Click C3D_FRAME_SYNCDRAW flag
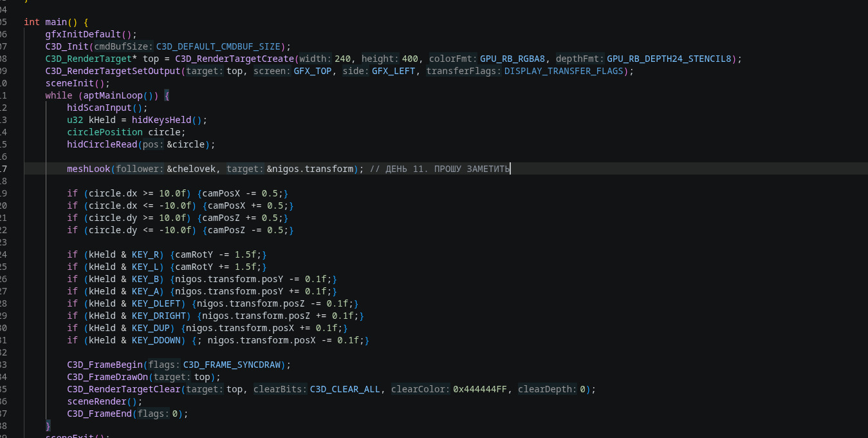This screenshot has height=438, width=868. pyautogui.click(x=232, y=365)
